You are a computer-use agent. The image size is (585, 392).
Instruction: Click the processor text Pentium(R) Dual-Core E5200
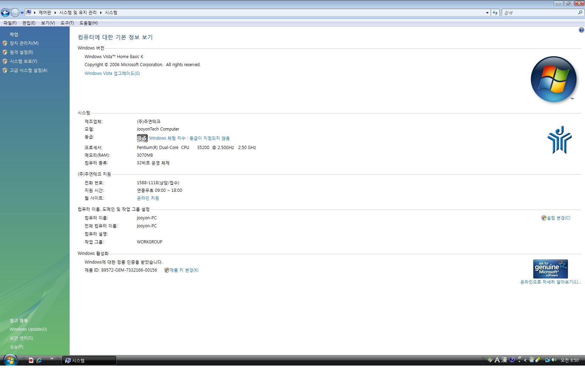[196, 148]
